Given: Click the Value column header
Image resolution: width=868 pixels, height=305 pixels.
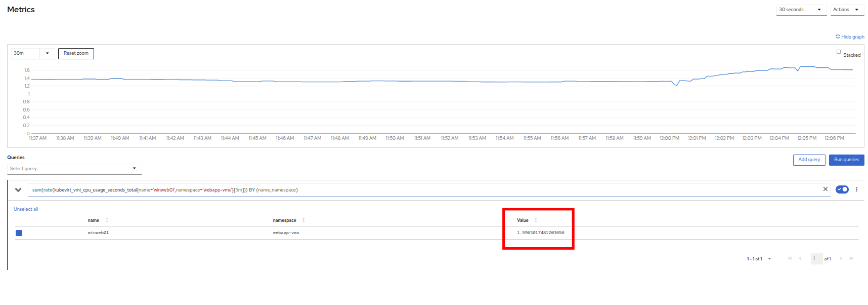Looking at the screenshot, I should [x=523, y=220].
